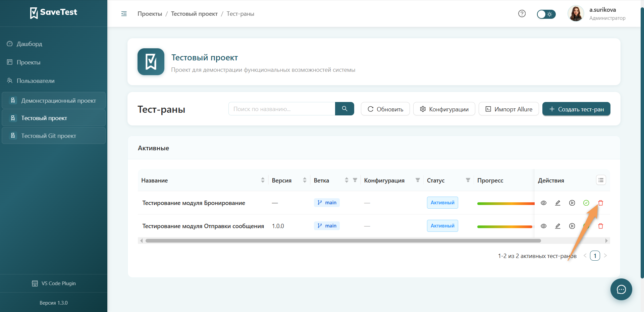Collapse the sidebar with the menu fold icon
The width and height of the screenshot is (644, 312).
(x=124, y=14)
